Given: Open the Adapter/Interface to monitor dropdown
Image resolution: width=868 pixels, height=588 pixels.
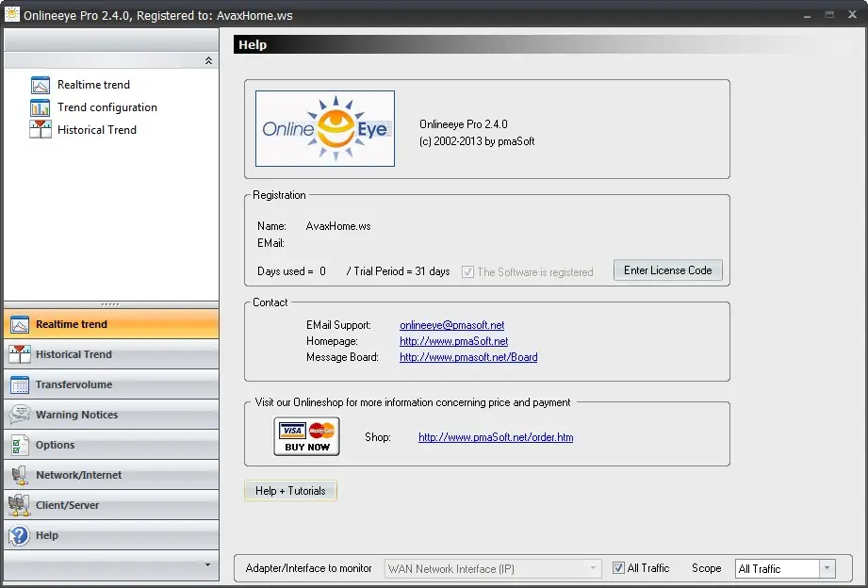Looking at the screenshot, I should point(493,568).
